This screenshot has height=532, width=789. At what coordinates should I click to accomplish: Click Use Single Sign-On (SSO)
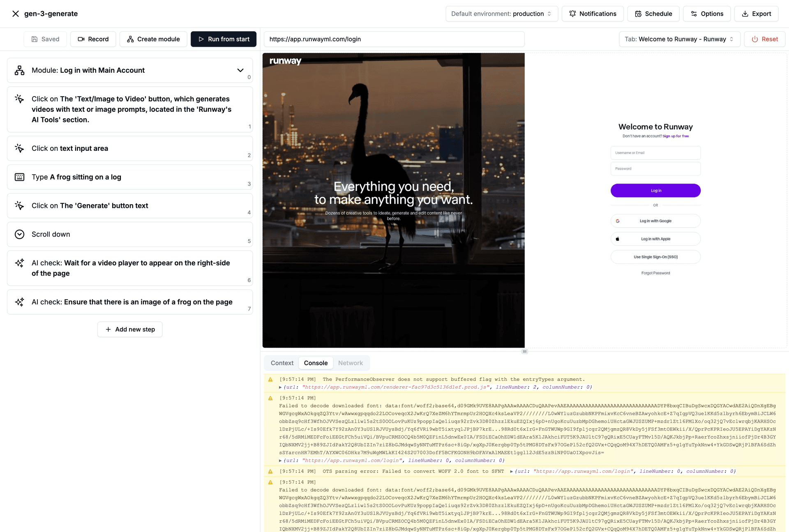(655, 257)
